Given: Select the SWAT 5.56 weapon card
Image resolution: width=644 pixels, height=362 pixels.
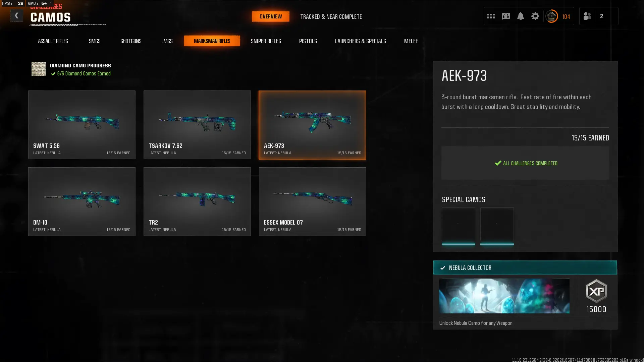Looking at the screenshot, I should (82, 125).
